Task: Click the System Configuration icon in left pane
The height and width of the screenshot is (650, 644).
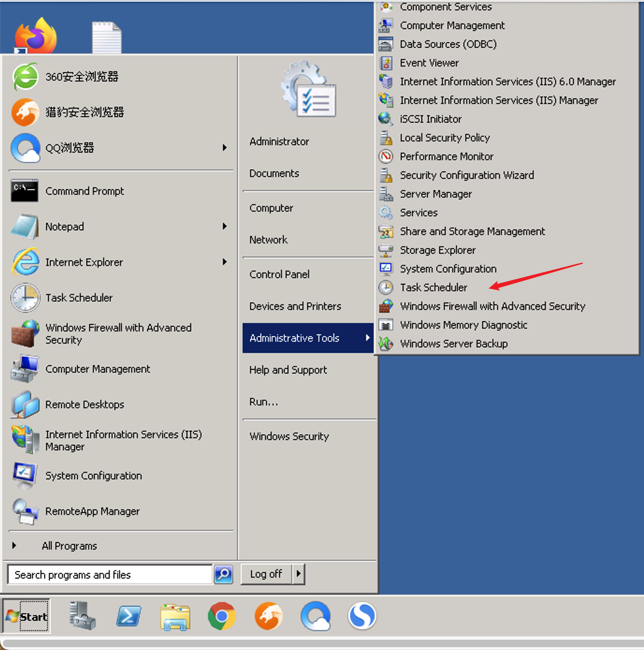Action: 25,475
